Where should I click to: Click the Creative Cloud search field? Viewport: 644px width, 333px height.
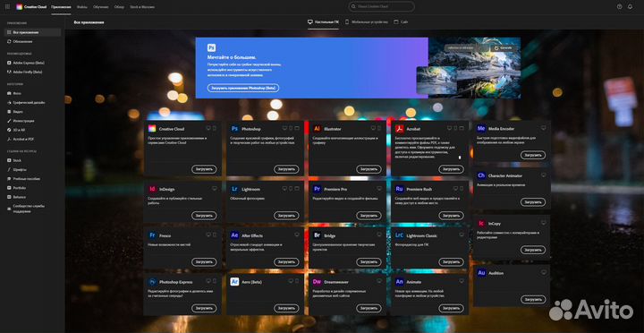382,6
